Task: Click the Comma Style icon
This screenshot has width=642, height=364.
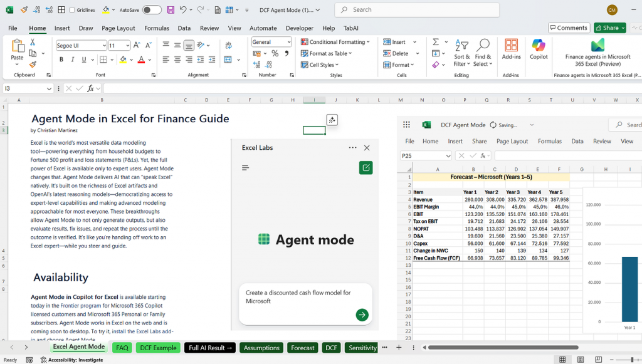Action: coord(287,53)
